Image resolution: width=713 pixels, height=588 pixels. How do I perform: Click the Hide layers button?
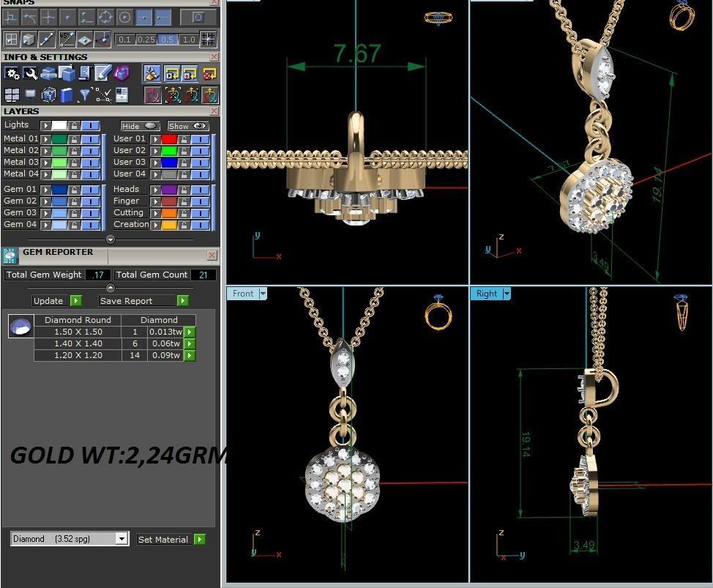point(140,126)
